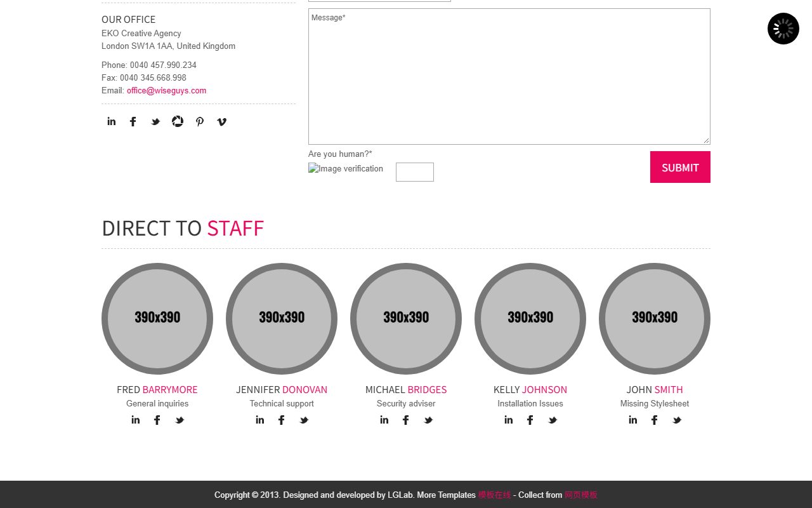Open Jennifer Donovan's Twitter icon
This screenshot has height=508, width=812.
[x=304, y=420]
